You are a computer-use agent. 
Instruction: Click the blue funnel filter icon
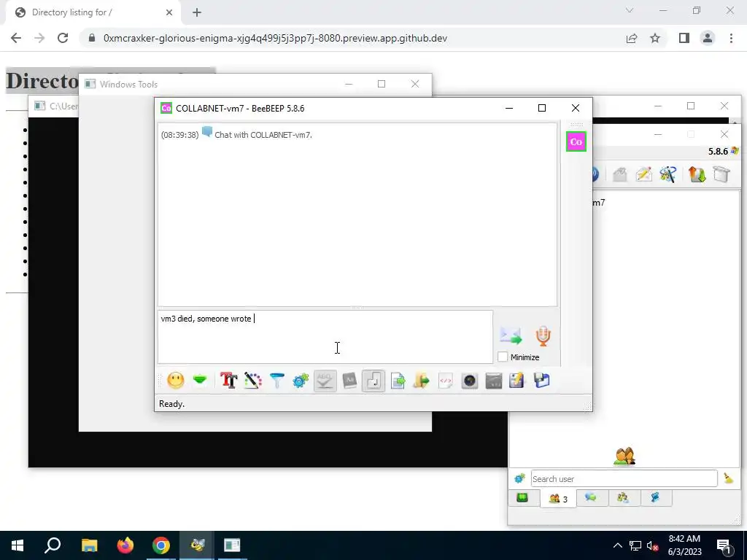[276, 381]
